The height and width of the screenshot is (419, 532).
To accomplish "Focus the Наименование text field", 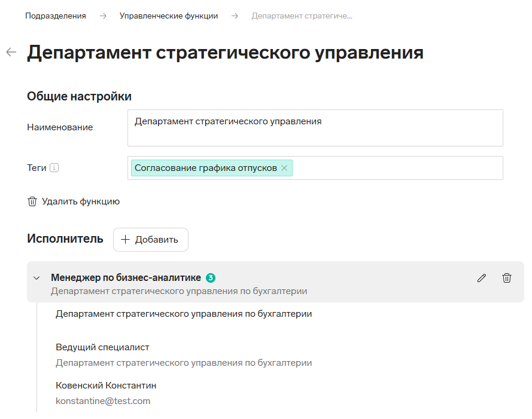I will coord(315,128).
